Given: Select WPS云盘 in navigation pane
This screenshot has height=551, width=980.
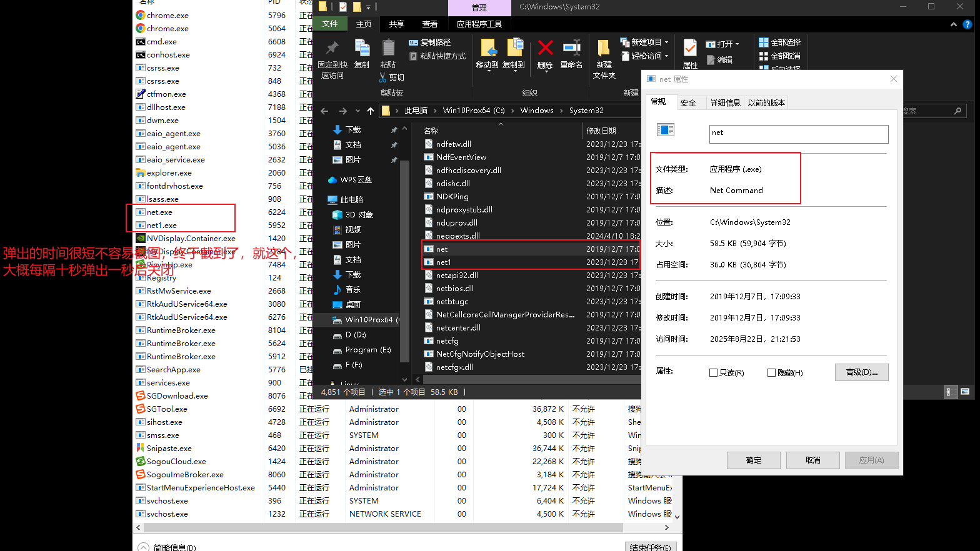Looking at the screenshot, I should click(x=357, y=180).
